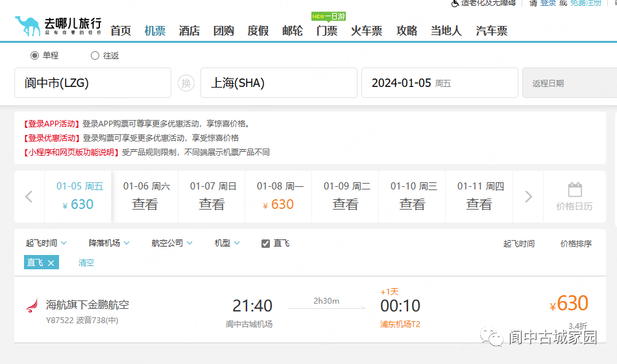Show previous dates arrow

coord(29,197)
